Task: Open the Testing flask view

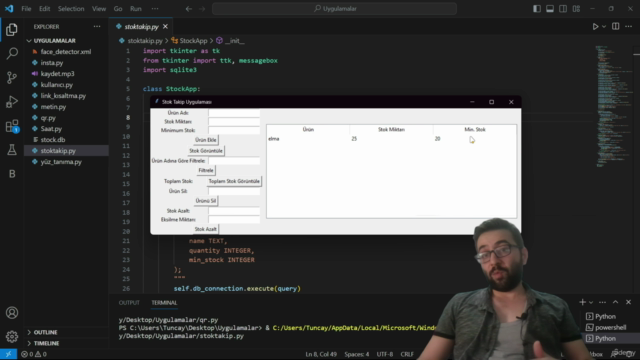Action: tap(12, 150)
